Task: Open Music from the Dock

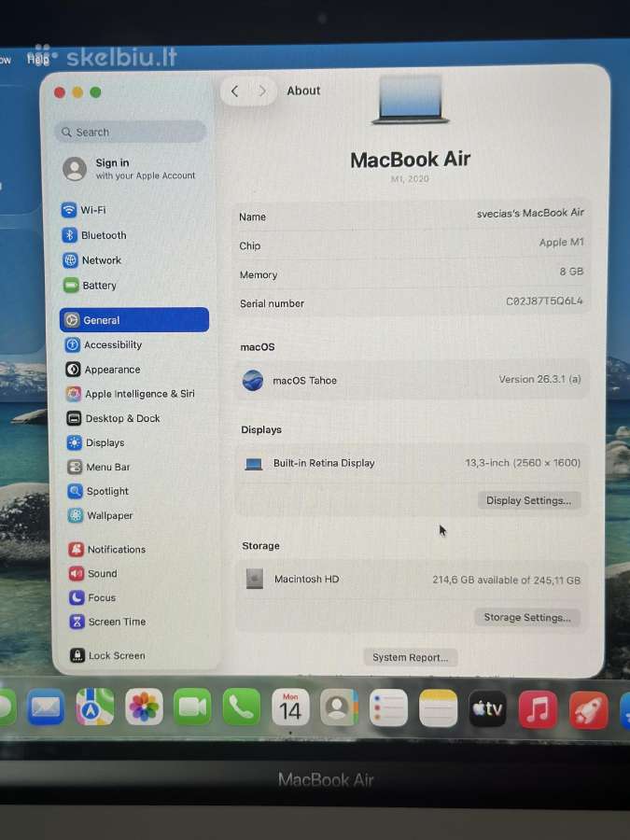Action: coord(538,708)
